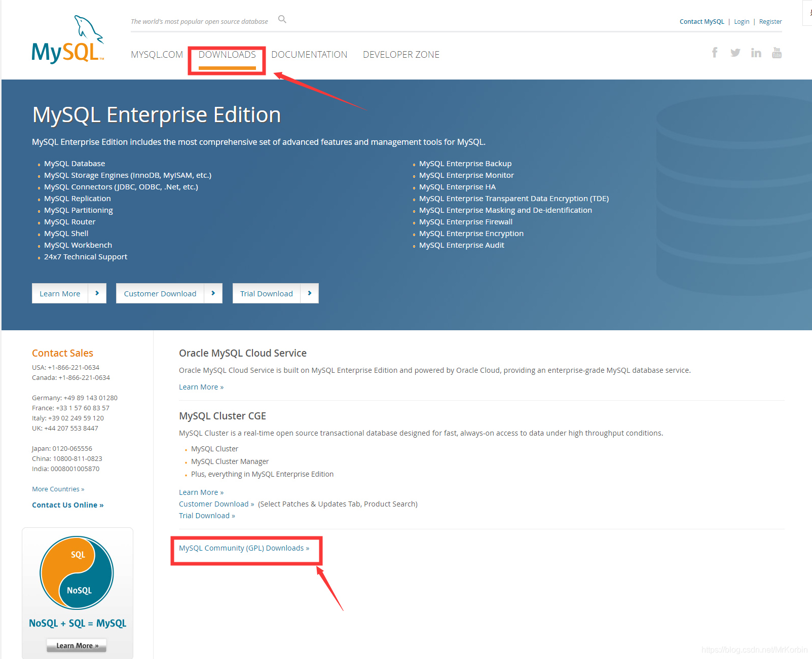This screenshot has width=812, height=659.
Task: Click the NoSQL + SQL yin-yang graphic
Action: click(77, 572)
